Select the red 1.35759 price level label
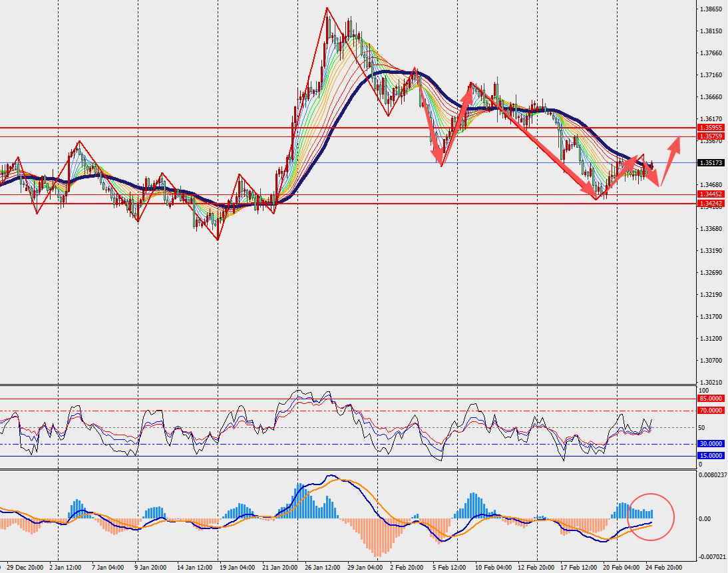 tap(710, 136)
